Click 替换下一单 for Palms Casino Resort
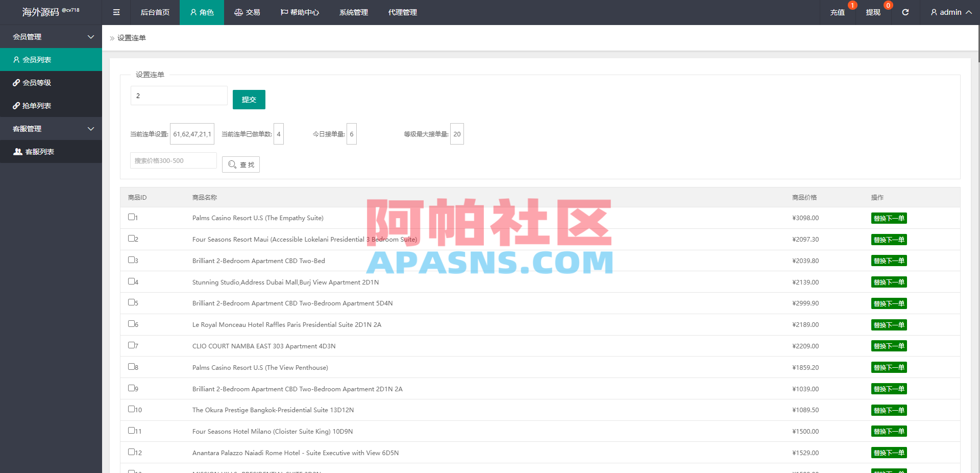 [889, 218]
